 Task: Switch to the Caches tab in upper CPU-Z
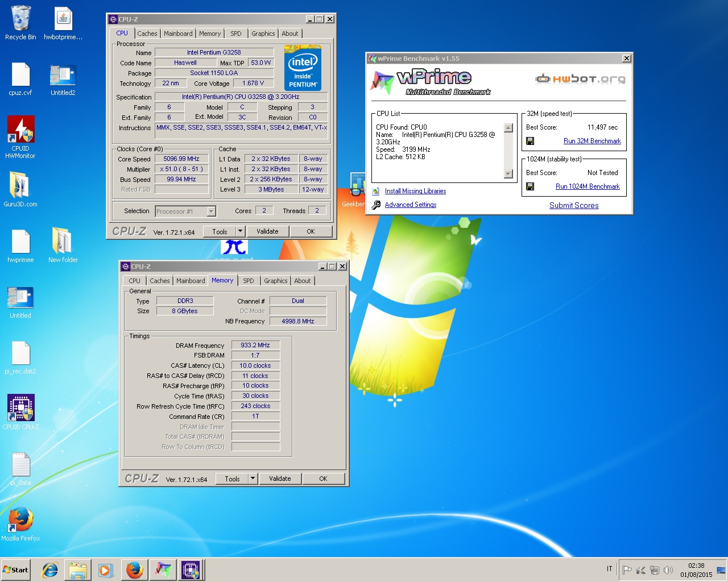point(147,34)
